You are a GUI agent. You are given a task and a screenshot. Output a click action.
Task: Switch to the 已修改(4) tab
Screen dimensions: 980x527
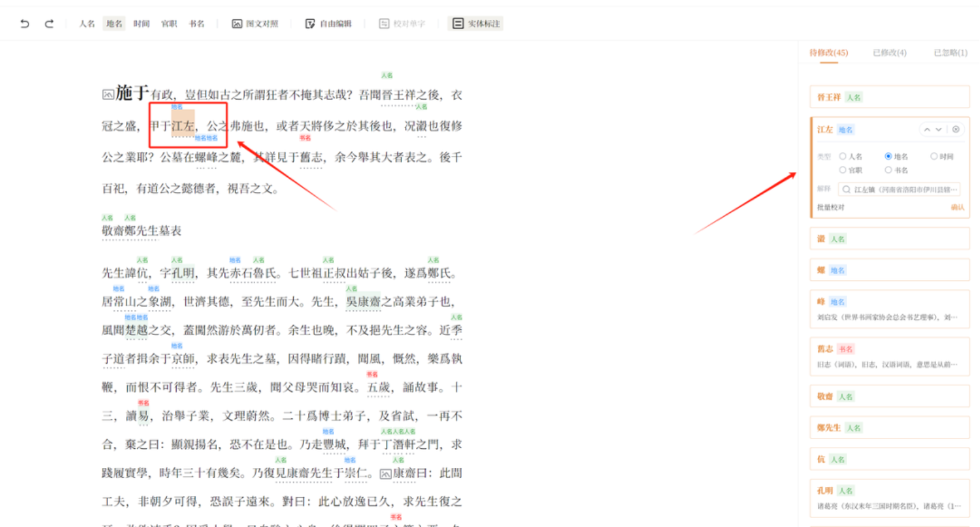click(889, 53)
